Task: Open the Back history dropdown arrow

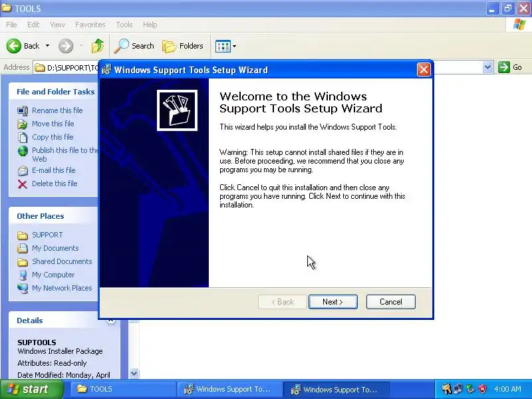Action: pos(47,46)
